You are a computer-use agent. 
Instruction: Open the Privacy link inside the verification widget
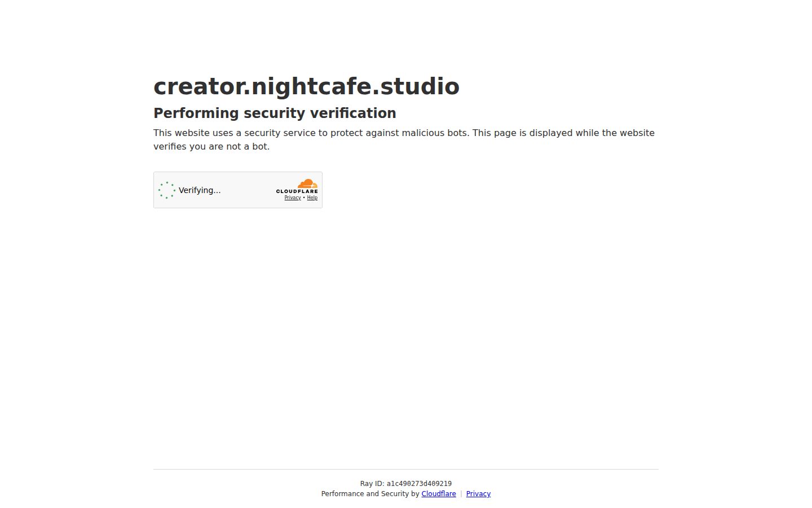pyautogui.click(x=293, y=198)
